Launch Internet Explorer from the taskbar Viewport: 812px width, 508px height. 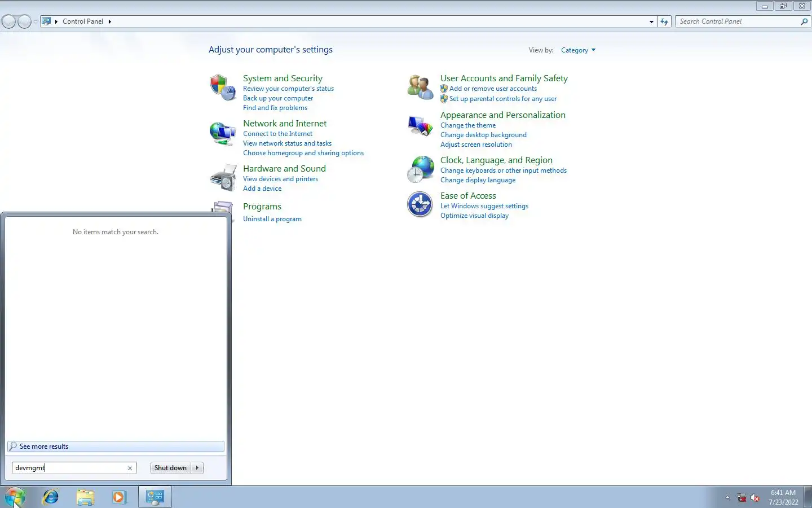(51, 497)
